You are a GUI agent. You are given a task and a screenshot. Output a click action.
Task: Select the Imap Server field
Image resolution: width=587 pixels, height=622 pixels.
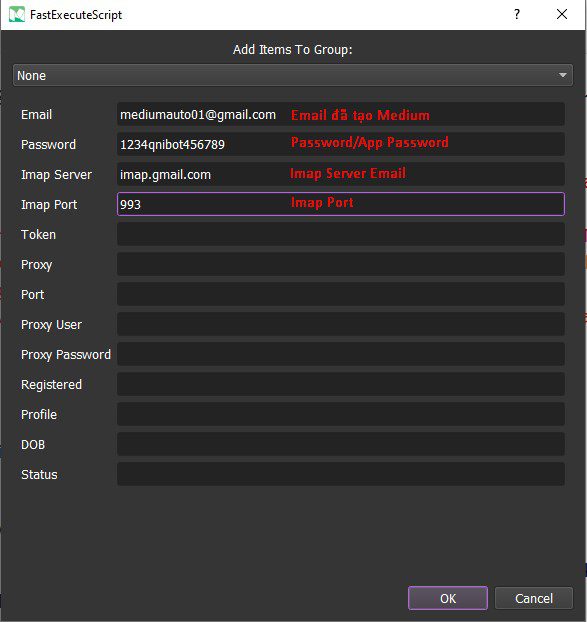[341, 174]
